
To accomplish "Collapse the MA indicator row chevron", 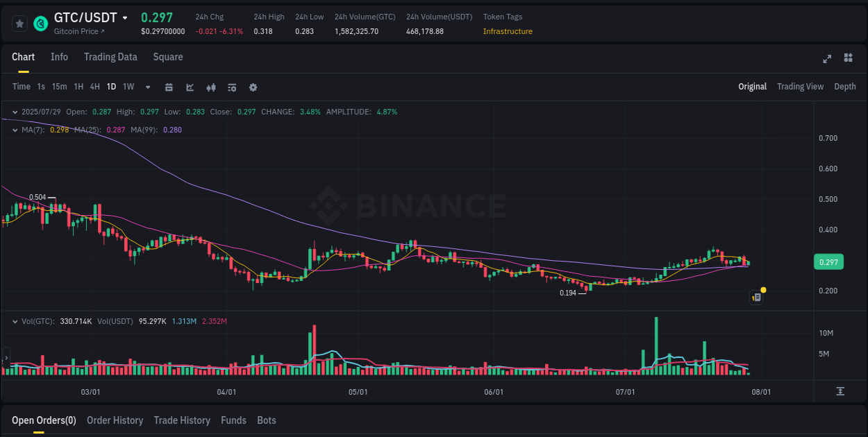I will (x=14, y=130).
